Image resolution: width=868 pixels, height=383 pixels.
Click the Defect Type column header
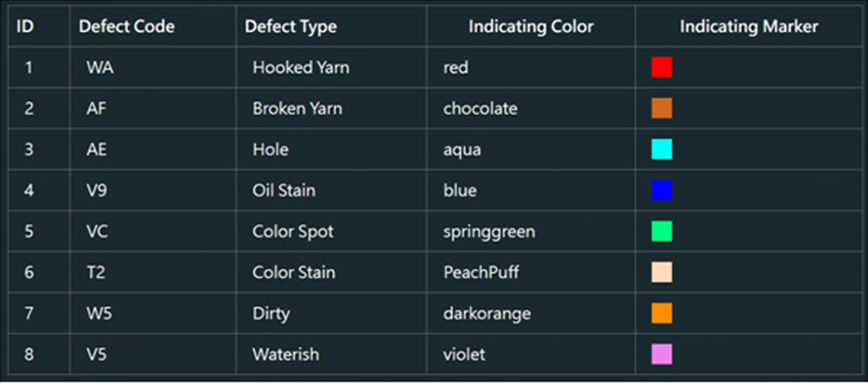291,27
